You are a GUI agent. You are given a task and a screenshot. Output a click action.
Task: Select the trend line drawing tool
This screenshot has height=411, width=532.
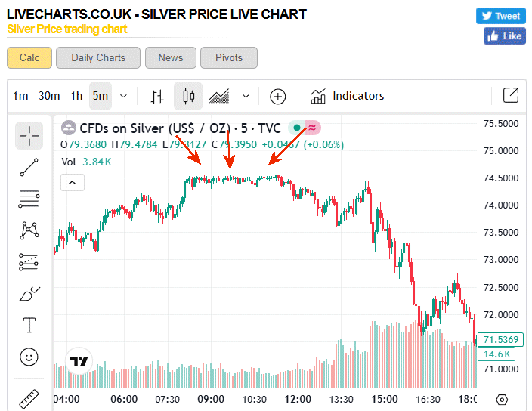pos(29,168)
